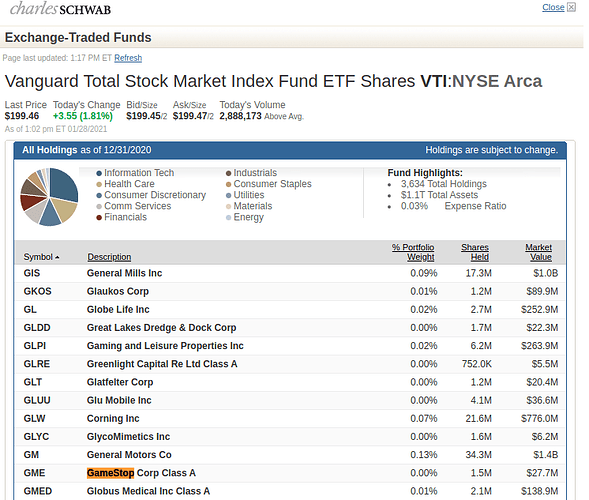Click Consumer Staples legend dot
The height and width of the screenshot is (500, 589).
click(x=228, y=184)
